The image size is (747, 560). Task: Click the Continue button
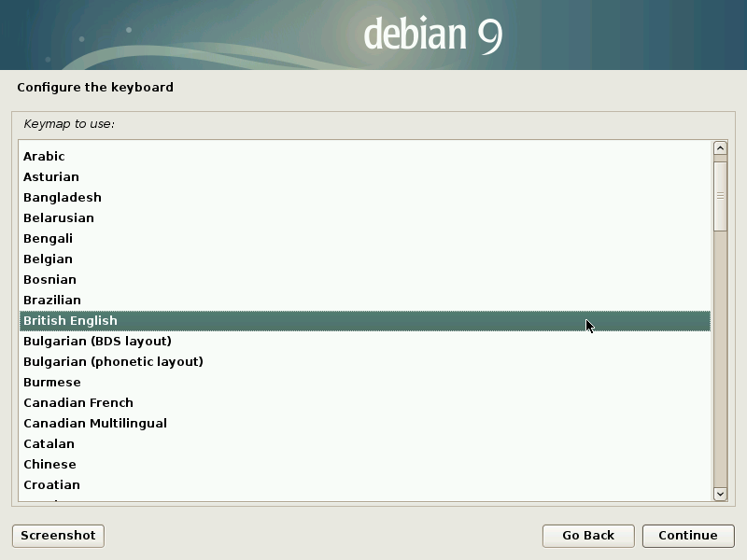[x=688, y=536]
